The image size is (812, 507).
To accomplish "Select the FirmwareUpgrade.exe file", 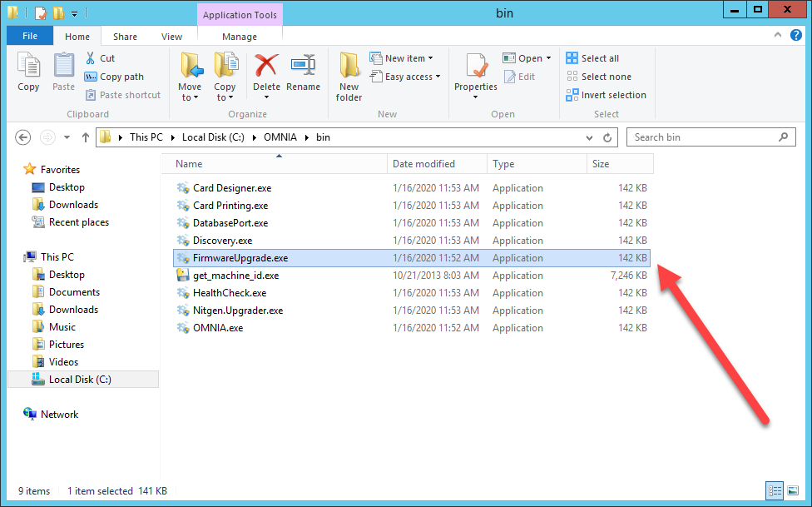I will 412,257.
